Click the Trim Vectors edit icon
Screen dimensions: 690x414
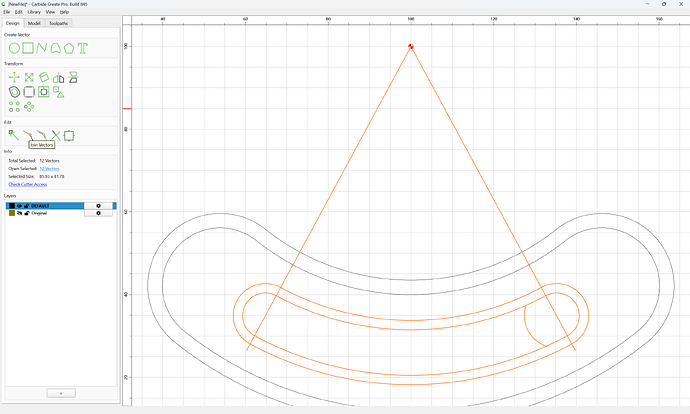42,135
